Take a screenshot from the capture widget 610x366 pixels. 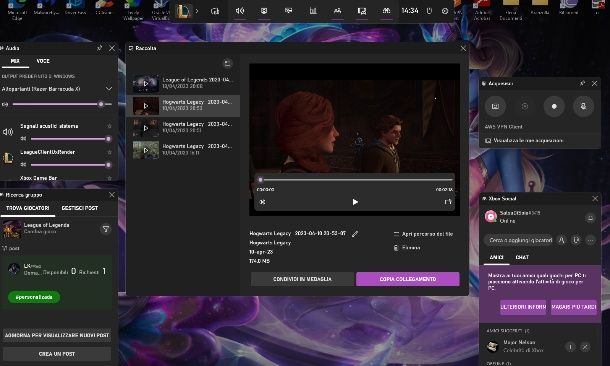coord(495,106)
